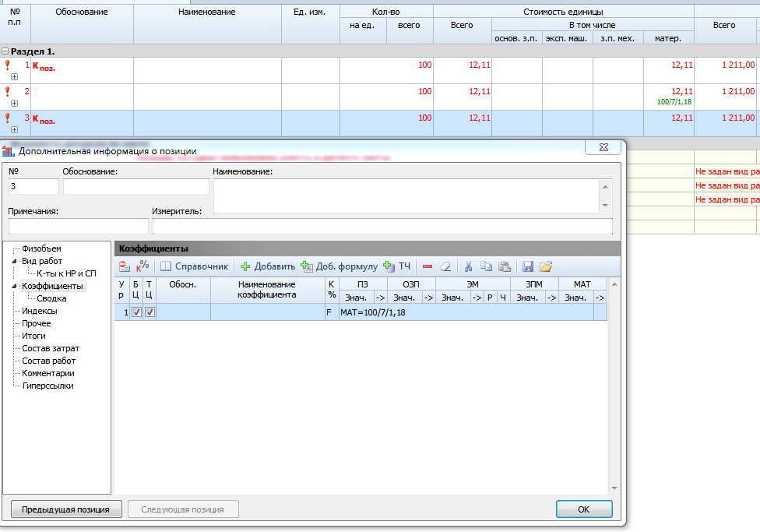Click the green 100/7/1,18 text in row 2
The width and height of the screenshot is (760, 532).
[674, 102]
